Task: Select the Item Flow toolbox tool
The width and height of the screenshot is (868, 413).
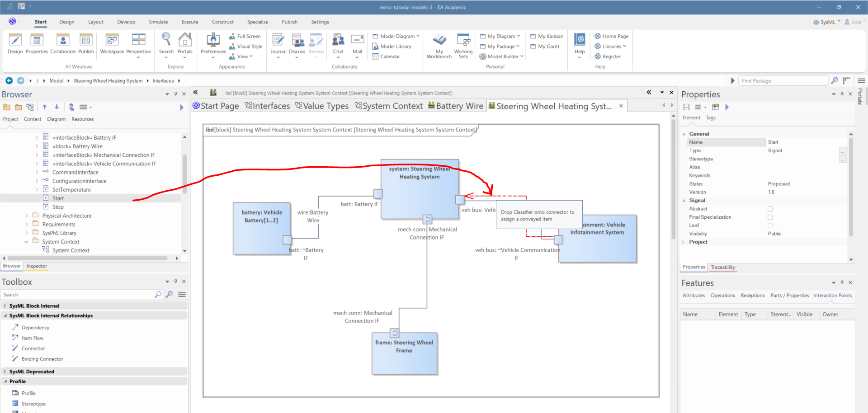Action: pyautogui.click(x=33, y=338)
